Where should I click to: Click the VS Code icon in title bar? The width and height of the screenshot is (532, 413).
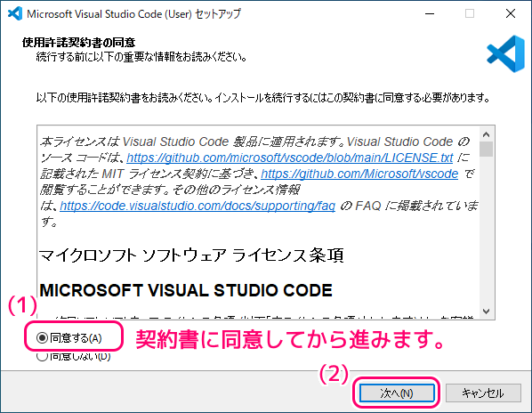15,13
